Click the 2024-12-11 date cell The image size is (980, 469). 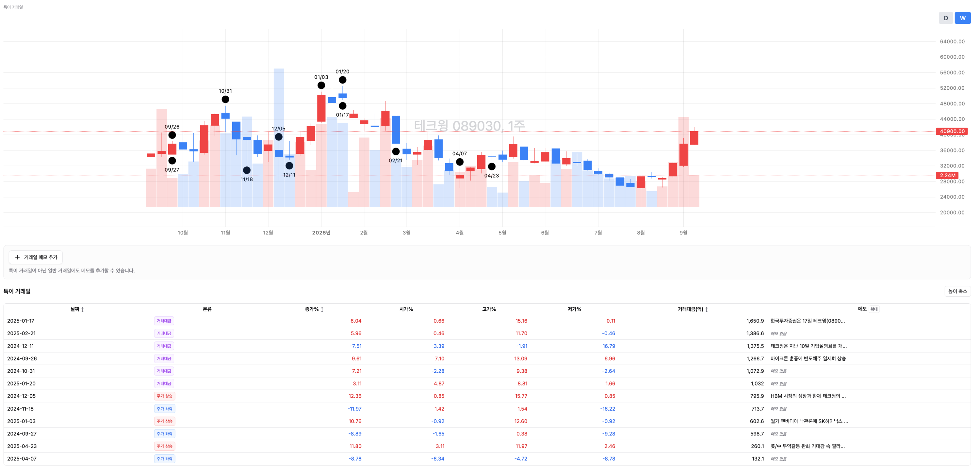point(20,346)
